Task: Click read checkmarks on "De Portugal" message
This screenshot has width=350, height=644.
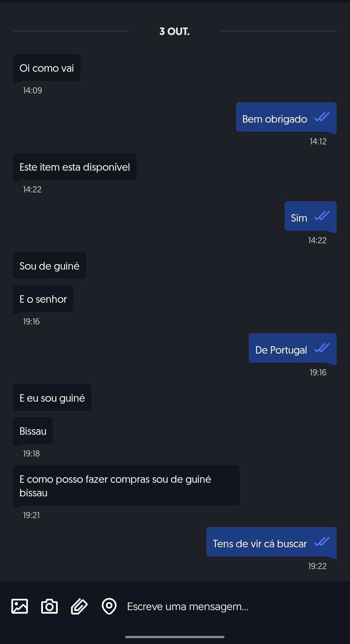Action: click(x=322, y=348)
